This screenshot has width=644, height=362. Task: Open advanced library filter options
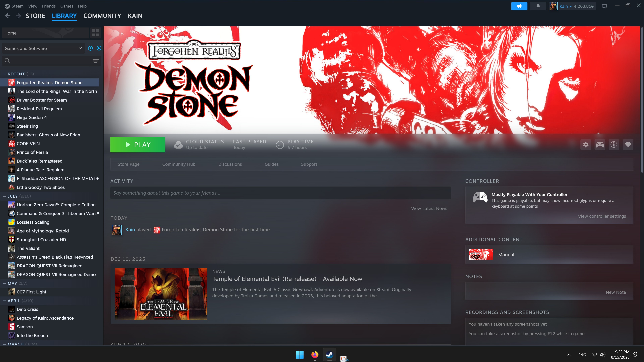click(x=95, y=61)
